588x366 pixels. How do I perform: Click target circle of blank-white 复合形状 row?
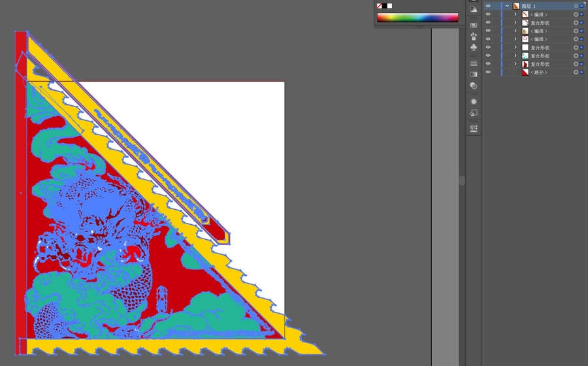(x=576, y=47)
